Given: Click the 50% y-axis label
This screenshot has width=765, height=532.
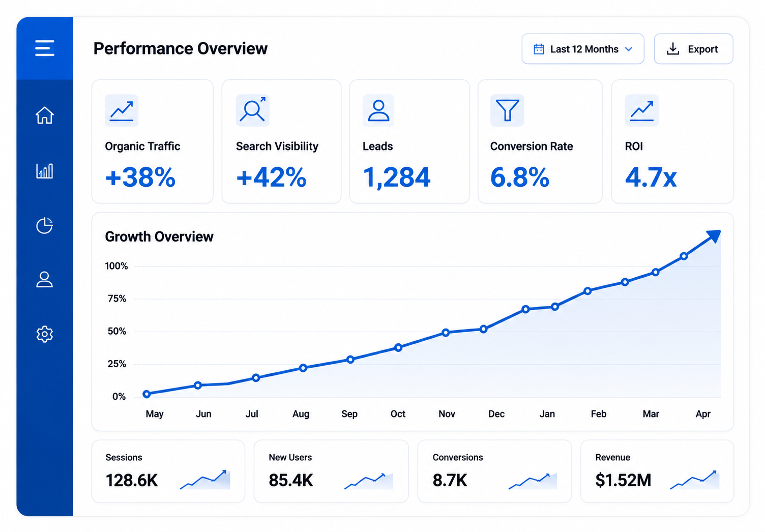Looking at the screenshot, I should tap(117, 331).
